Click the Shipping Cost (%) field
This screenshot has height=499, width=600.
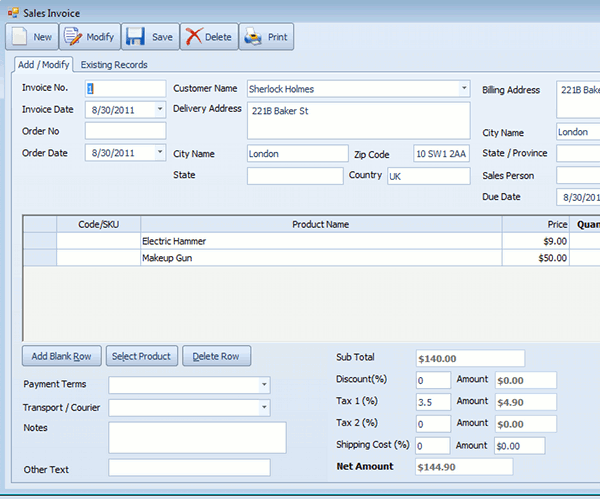click(x=432, y=446)
